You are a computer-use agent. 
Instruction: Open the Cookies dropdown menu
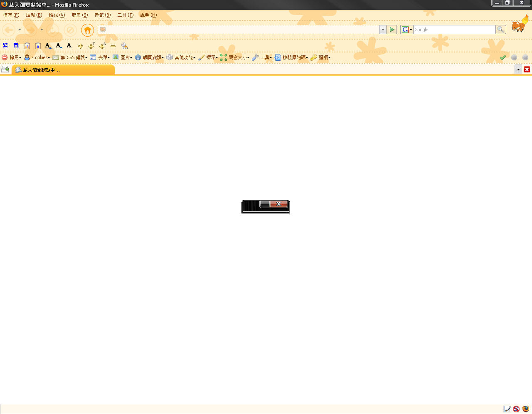(x=37, y=57)
